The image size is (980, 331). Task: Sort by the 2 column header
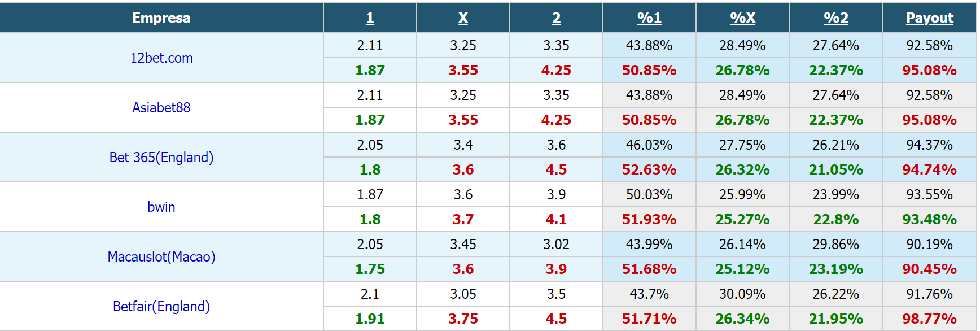click(x=556, y=18)
